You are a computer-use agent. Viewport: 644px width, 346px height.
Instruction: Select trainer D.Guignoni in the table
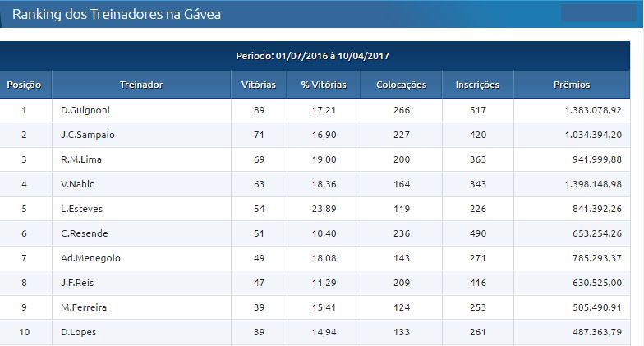pos(85,110)
